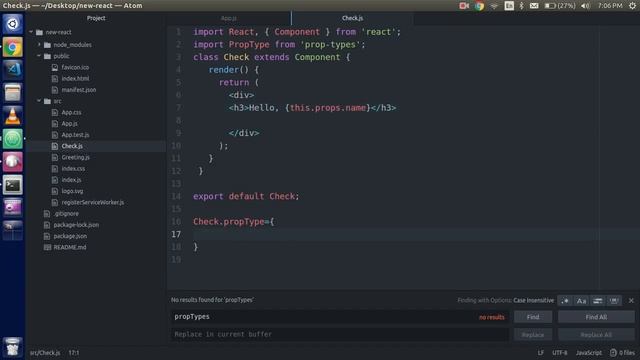640x360 pixels.
Task: Click src/Check.js path in status bar
Action: click(44, 353)
